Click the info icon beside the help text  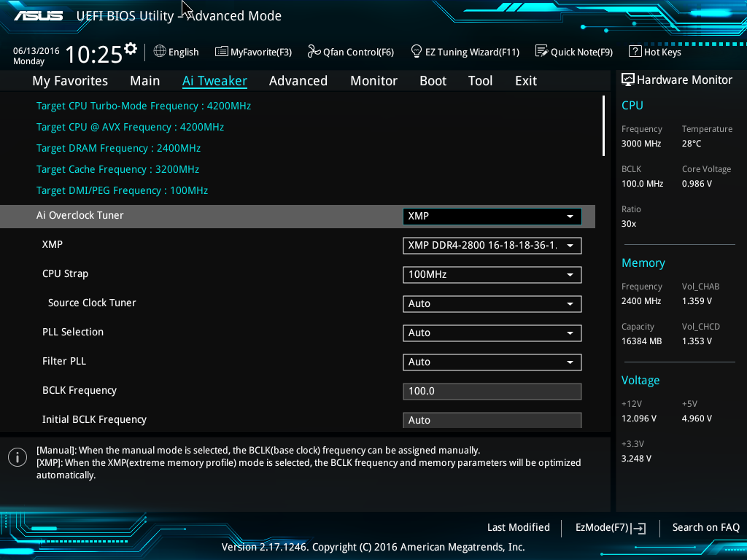[18, 458]
